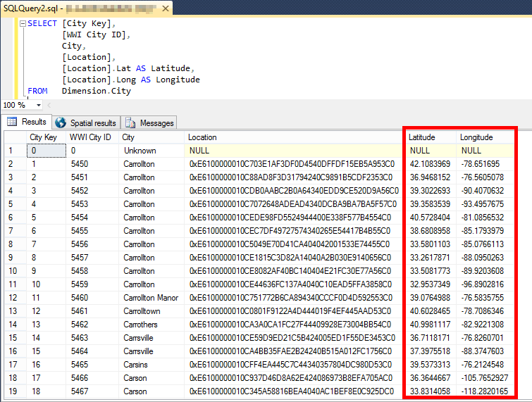This screenshot has width=532, height=402.
Task: Select the City column header
Action: pyautogui.click(x=151, y=137)
